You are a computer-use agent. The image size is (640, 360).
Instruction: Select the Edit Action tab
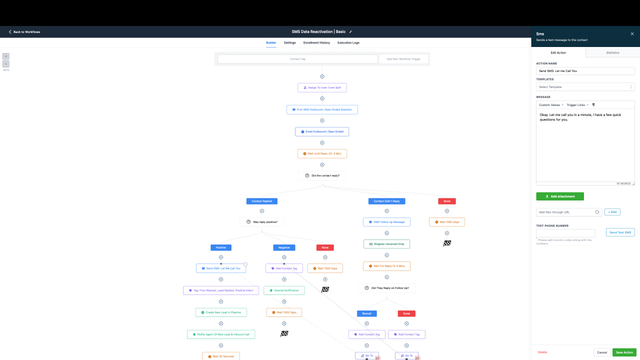[558, 53]
